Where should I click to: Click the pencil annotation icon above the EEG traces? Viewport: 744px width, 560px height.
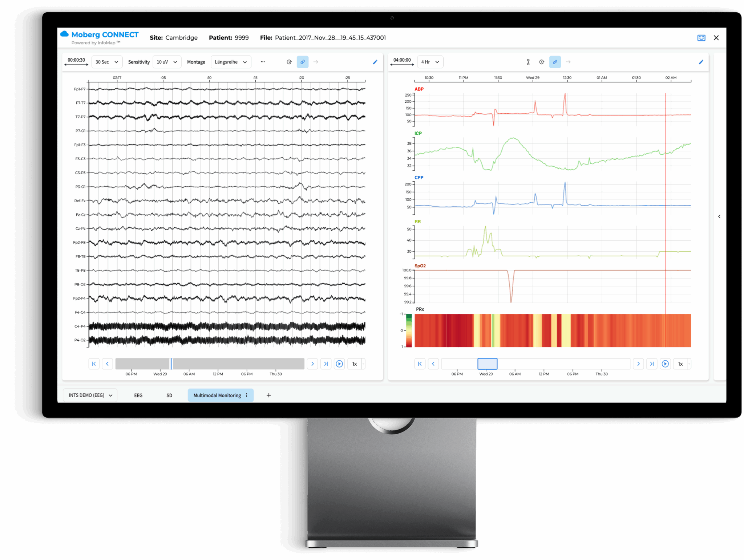(x=375, y=62)
